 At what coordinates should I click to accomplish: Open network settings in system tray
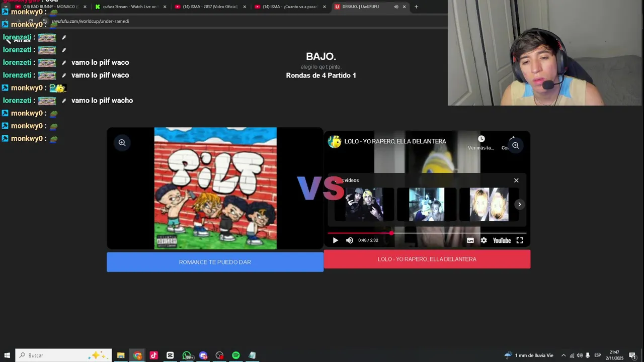pyautogui.click(x=572, y=355)
